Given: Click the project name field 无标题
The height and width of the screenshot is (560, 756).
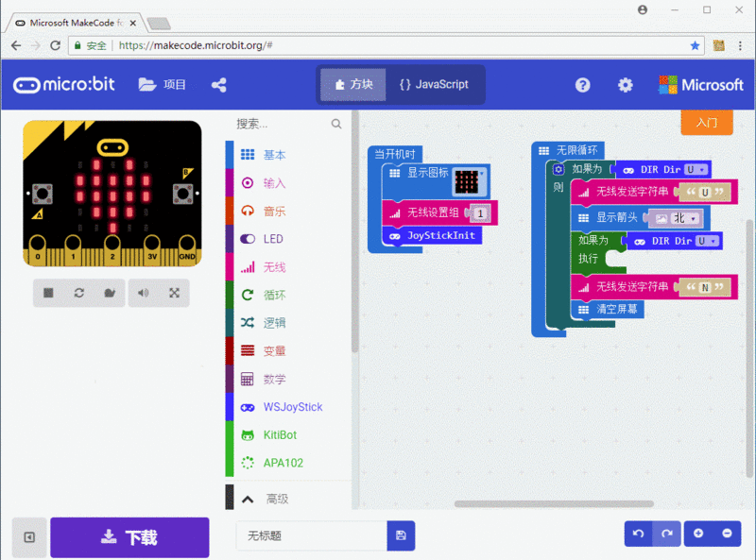Looking at the screenshot, I should (312, 535).
